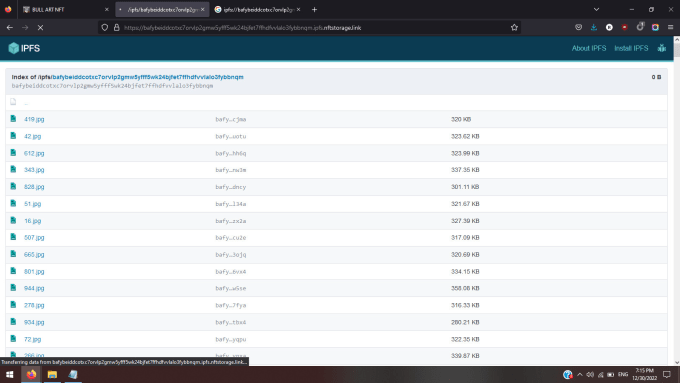This screenshot has height=383, width=680.
Task: Click the volume icon in system tray
Action: pyautogui.click(x=590, y=374)
